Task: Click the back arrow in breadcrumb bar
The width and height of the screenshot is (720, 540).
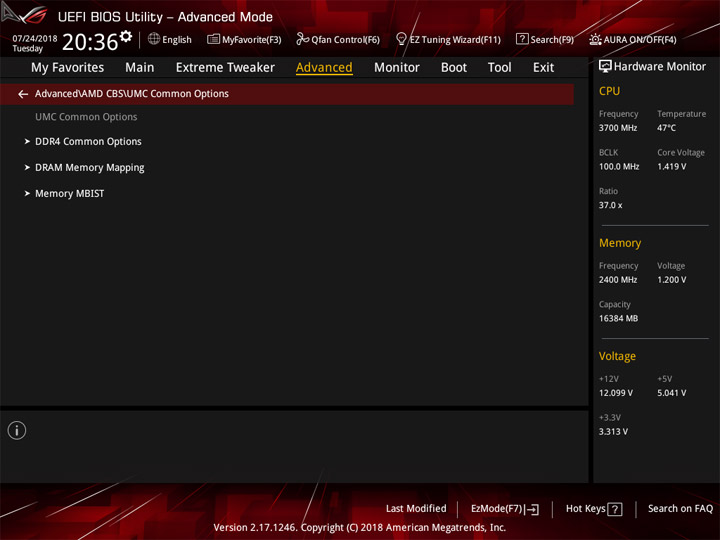Action: 23,94
